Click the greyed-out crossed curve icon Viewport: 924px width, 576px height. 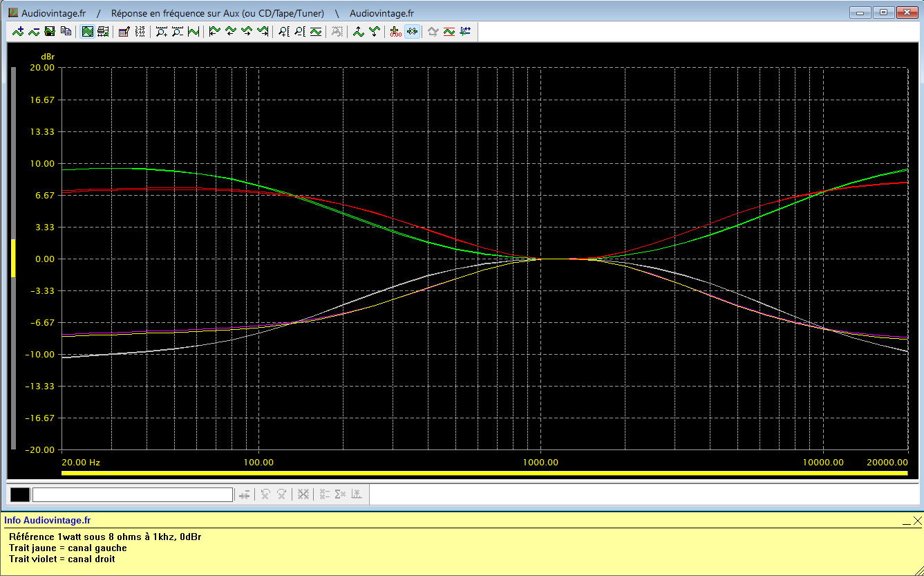pyautogui.click(x=337, y=31)
